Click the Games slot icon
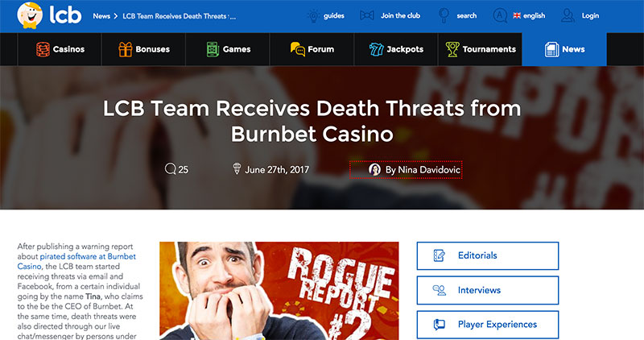The height and width of the screenshot is (340, 644). [x=213, y=49]
